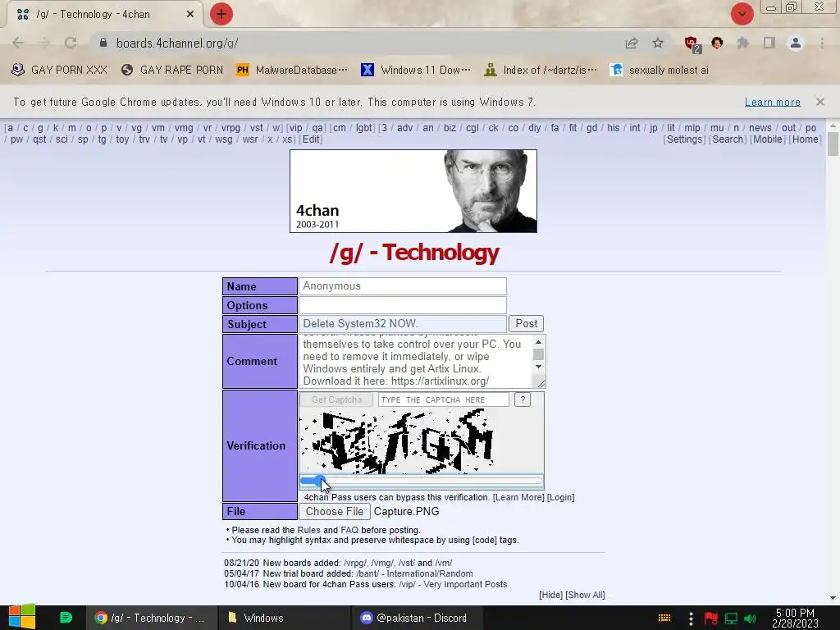
Task: Focus the Name field showing Anonymous
Action: 402,286
